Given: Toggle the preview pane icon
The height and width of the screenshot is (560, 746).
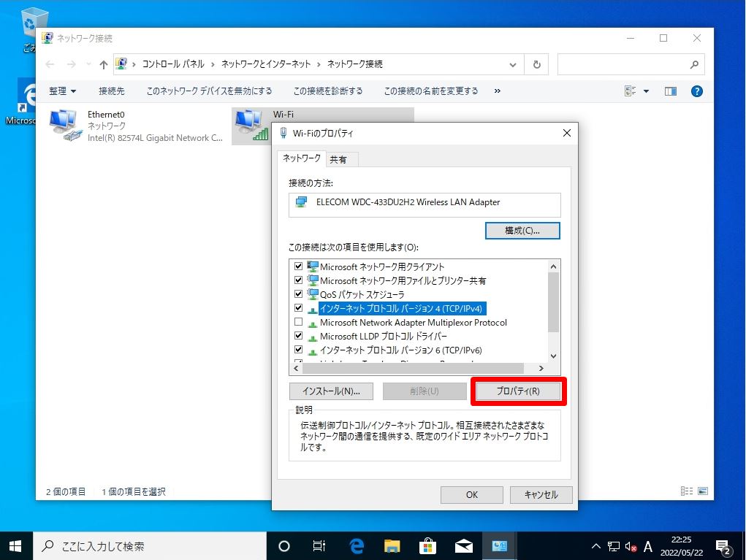Looking at the screenshot, I should [x=670, y=91].
